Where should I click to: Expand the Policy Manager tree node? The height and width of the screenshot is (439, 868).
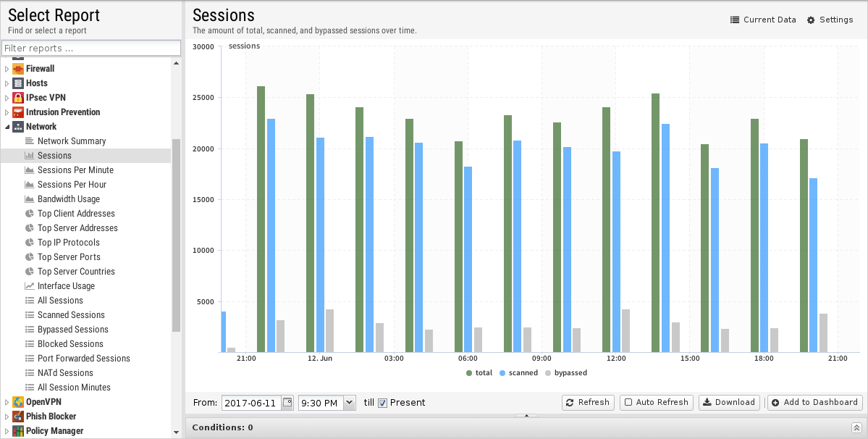(7, 431)
